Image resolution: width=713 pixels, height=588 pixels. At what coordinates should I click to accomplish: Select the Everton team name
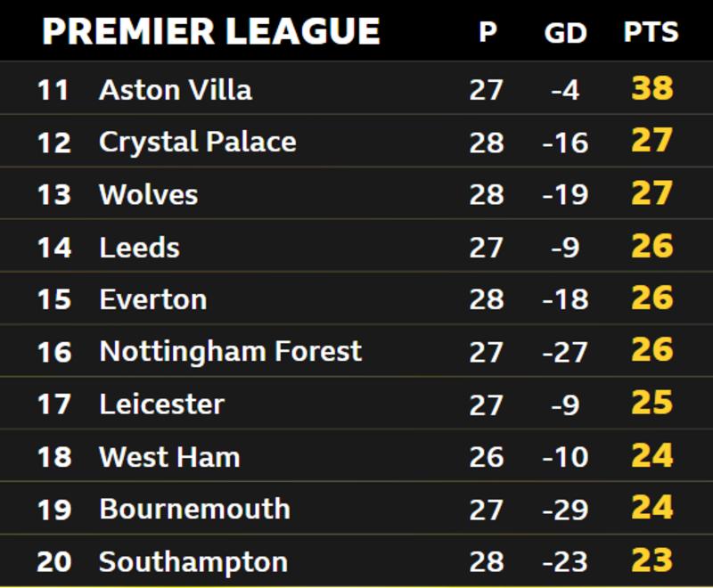click(x=153, y=299)
